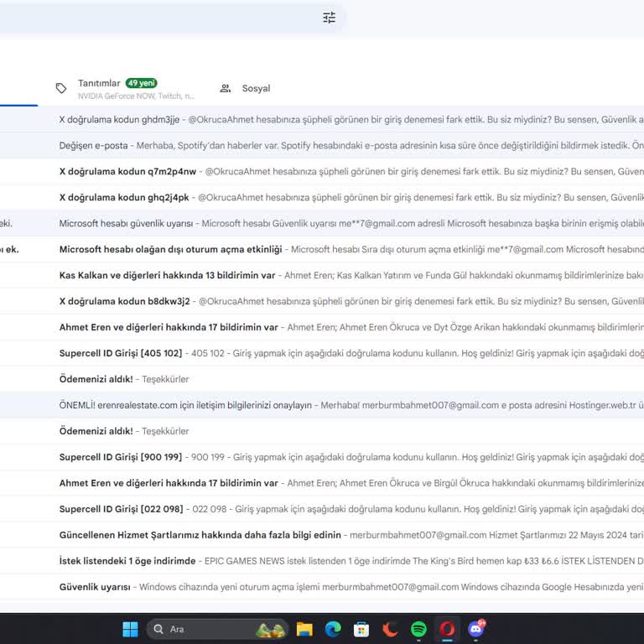Click the green 49 yeni badge
The image size is (644, 644).
141,83
